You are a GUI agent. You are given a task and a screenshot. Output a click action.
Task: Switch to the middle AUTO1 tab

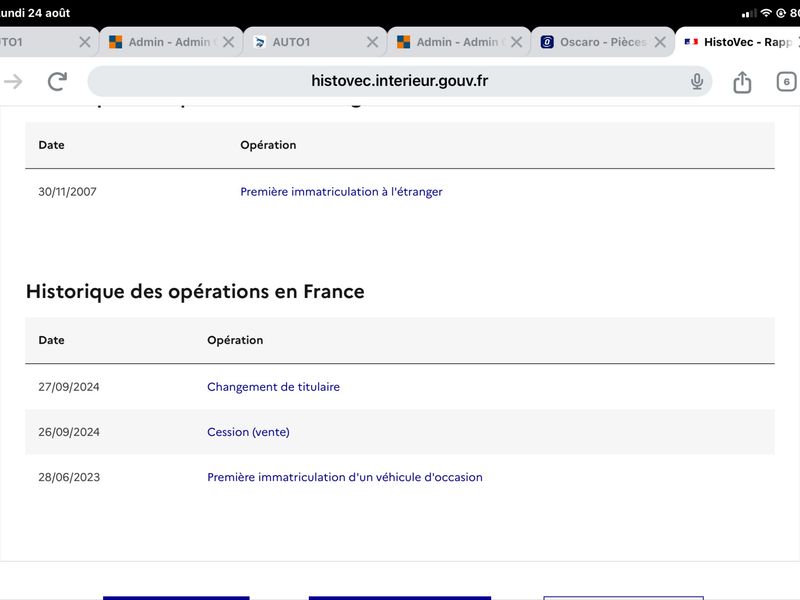(x=315, y=42)
